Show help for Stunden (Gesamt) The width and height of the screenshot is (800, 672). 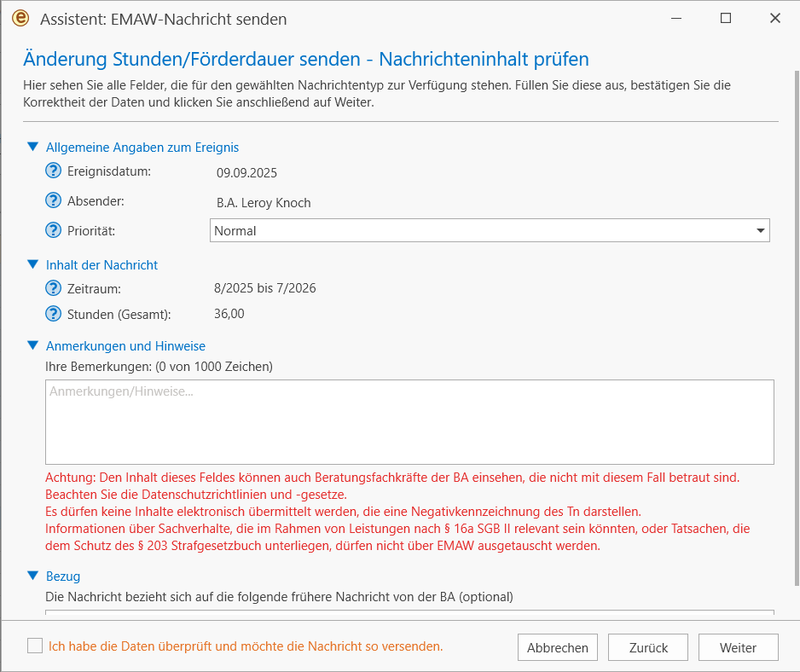point(53,313)
